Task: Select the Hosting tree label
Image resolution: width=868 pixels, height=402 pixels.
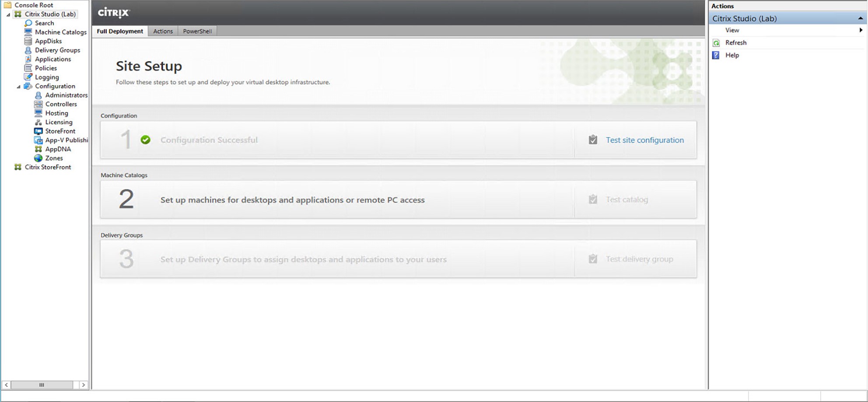Action: point(56,113)
